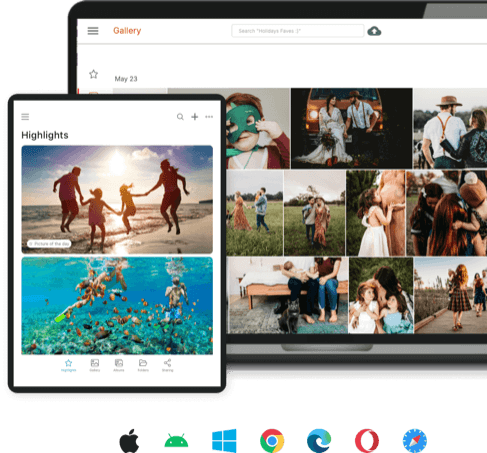Click the Microsoft Edge icon
The height and width of the screenshot is (453, 487).
(x=319, y=441)
